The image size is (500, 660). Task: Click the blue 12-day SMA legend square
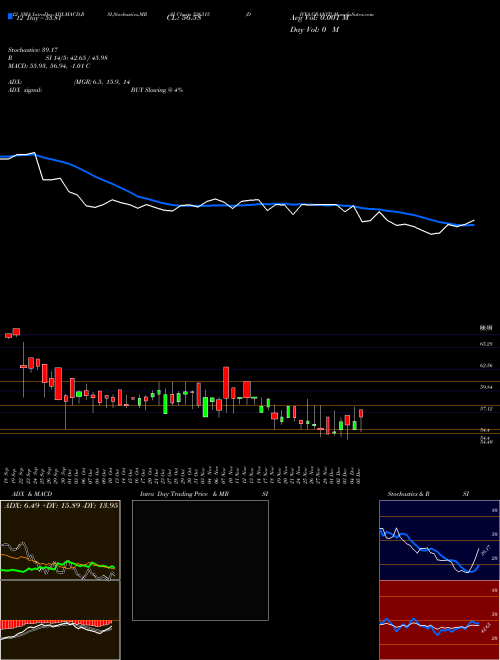[x=10, y=17]
